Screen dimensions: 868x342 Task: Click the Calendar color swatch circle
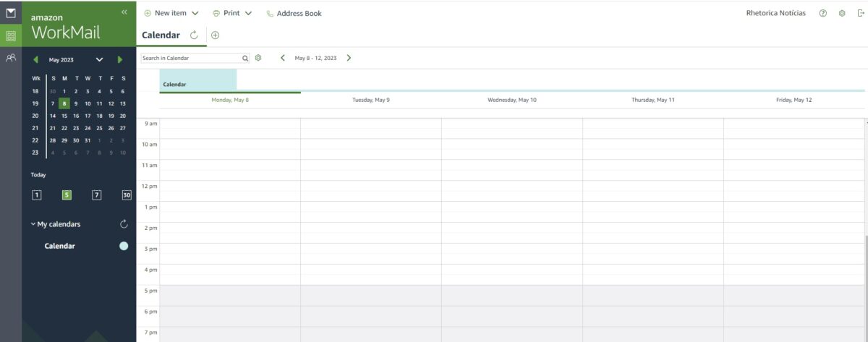coord(124,246)
